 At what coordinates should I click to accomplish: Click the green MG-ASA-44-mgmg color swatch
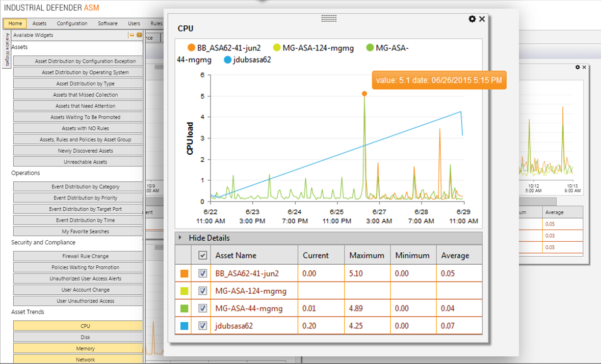point(185,308)
